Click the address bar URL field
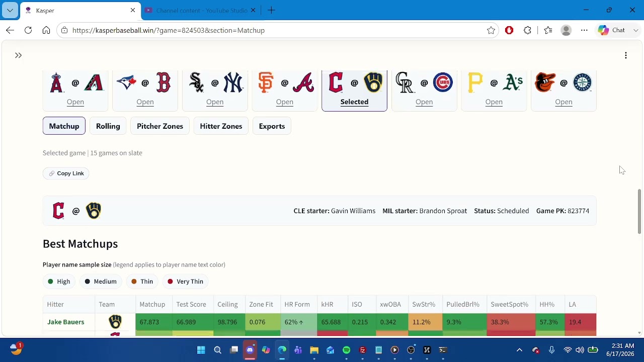 [x=277, y=30]
